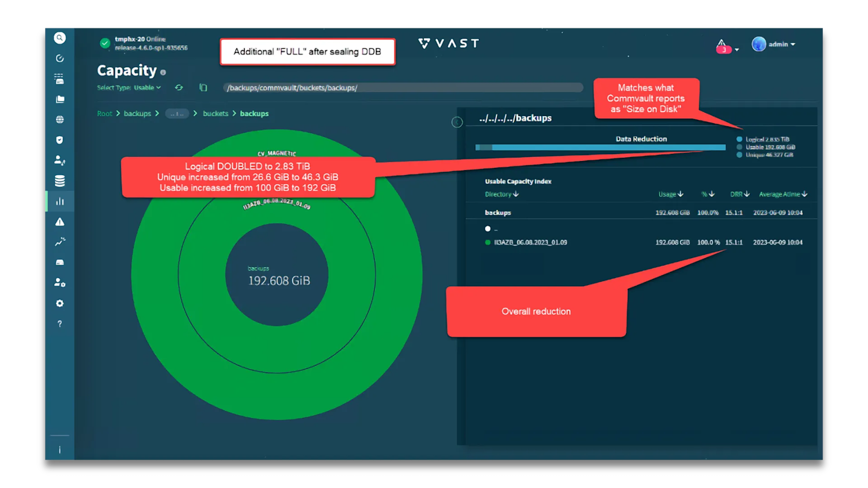Click the copy path icon

[203, 87]
